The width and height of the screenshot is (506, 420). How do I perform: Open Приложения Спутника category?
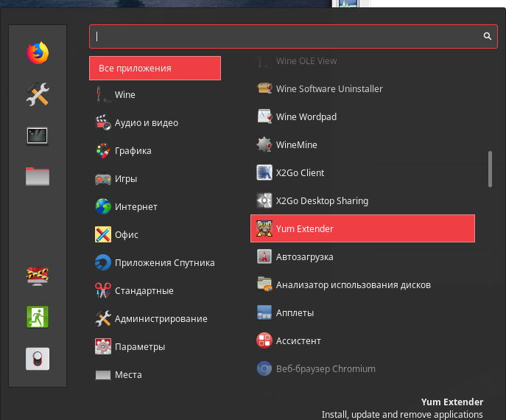(155, 262)
